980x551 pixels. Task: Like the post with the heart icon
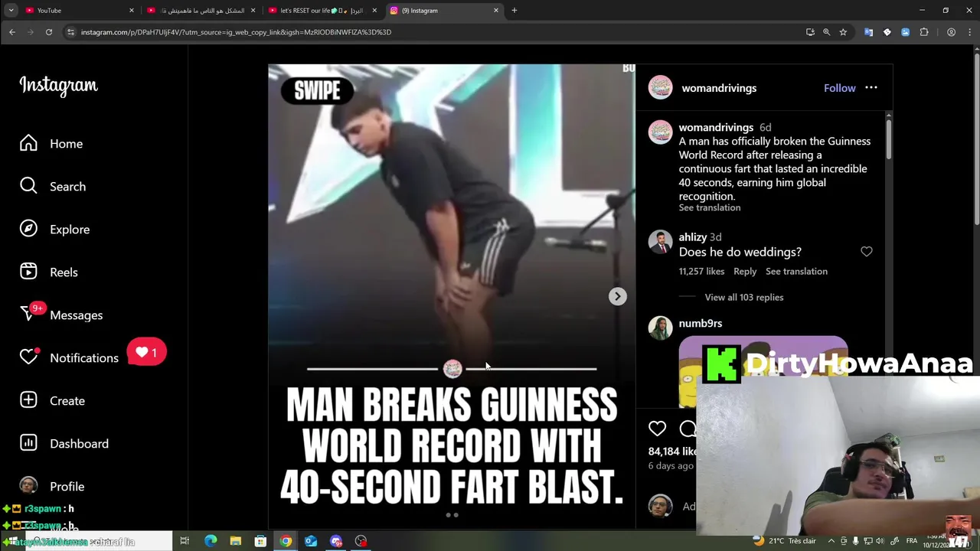click(x=657, y=429)
